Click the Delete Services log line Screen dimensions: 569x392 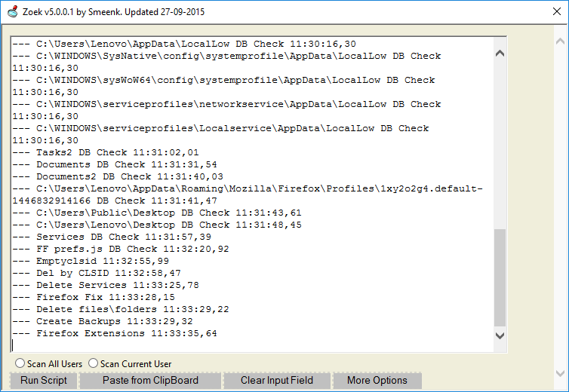pyautogui.click(x=106, y=285)
